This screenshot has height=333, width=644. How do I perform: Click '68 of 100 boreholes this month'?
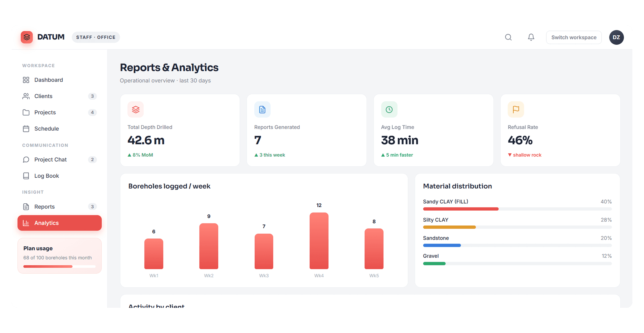57,258
